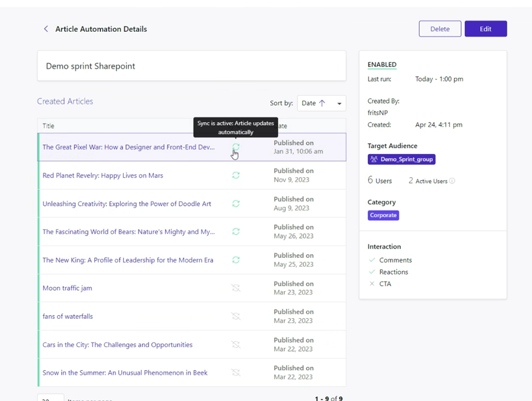The height and width of the screenshot is (401, 532).
Task: Click the 'Jan 31, 10:06 am' publish date
Action: [x=298, y=152]
